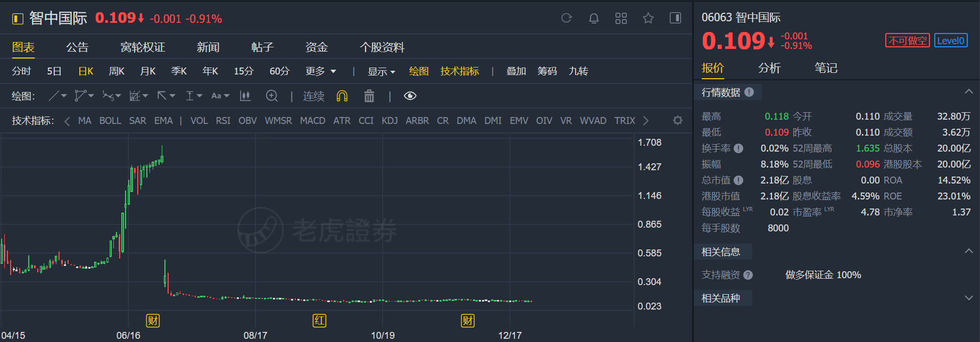Open the multi-chart grid layout icon
This screenshot has width=980, height=342.
[x=621, y=18]
